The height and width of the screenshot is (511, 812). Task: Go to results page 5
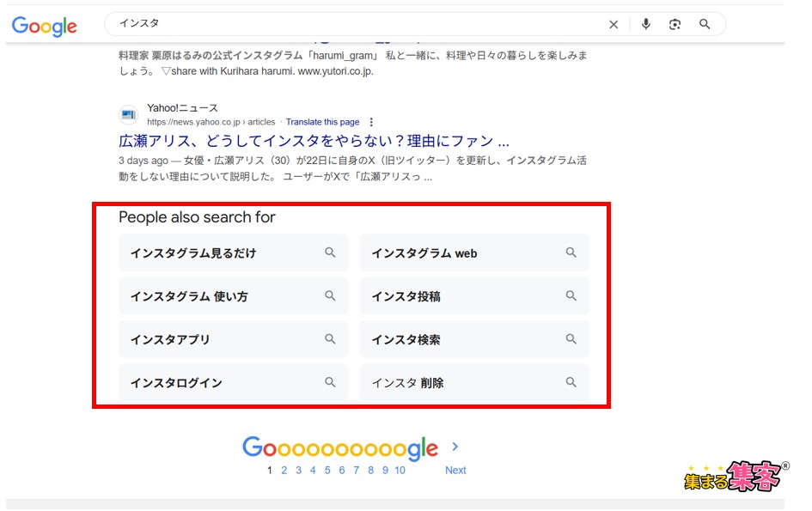click(327, 470)
